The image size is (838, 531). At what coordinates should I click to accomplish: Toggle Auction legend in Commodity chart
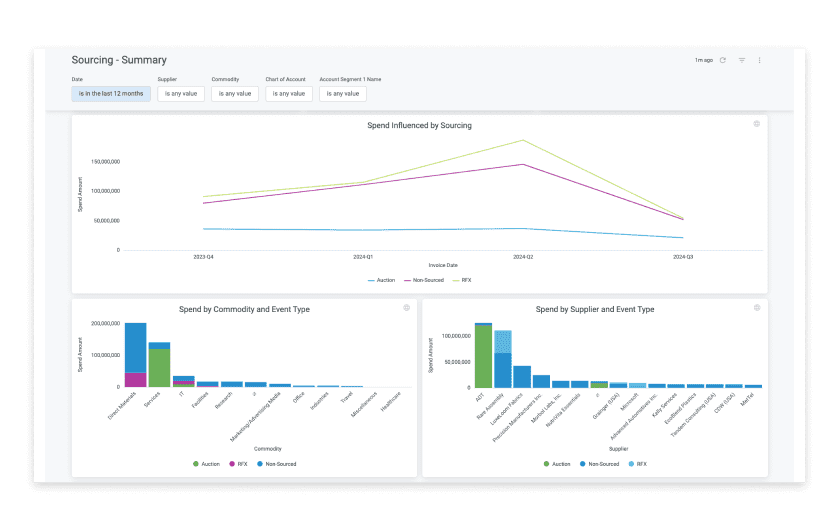pos(206,464)
